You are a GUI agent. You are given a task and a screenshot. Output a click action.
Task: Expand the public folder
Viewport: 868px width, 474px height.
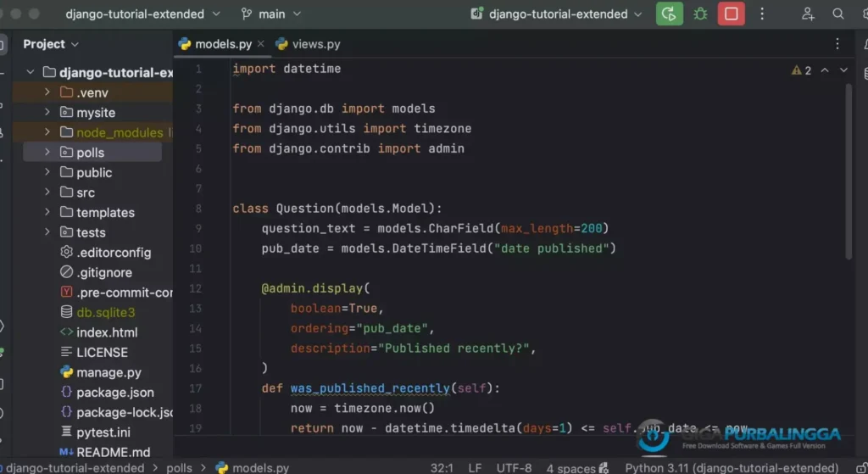47,171
